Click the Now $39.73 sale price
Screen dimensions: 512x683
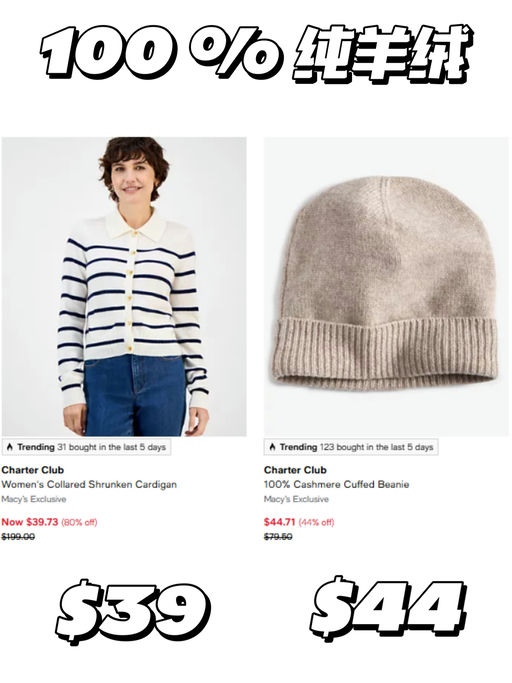[30, 522]
